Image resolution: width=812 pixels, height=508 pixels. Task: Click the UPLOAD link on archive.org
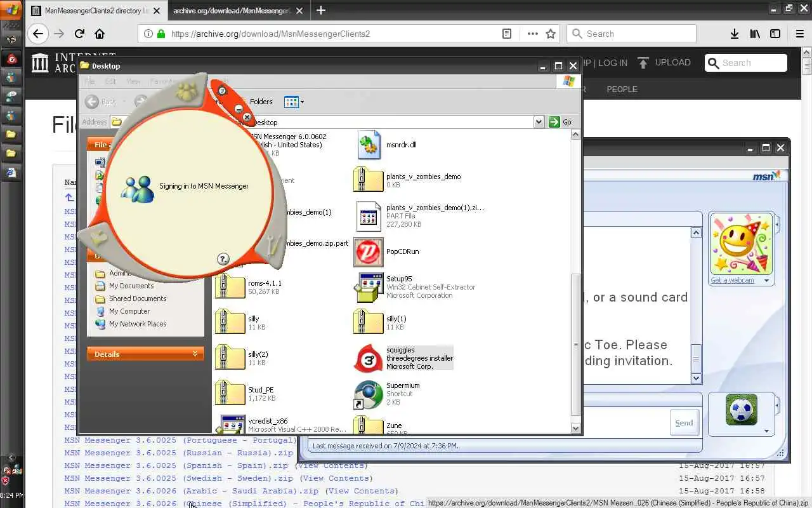click(664, 62)
